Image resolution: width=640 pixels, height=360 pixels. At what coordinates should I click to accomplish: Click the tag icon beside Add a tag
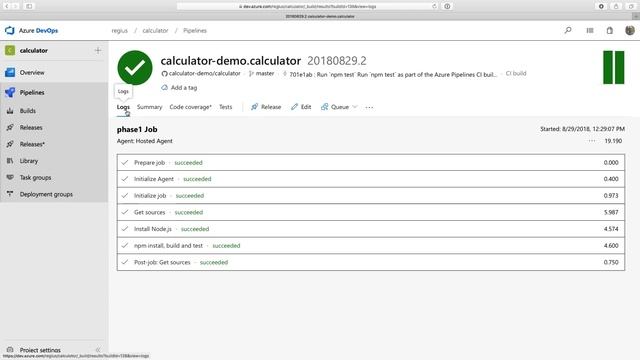[x=164, y=87]
